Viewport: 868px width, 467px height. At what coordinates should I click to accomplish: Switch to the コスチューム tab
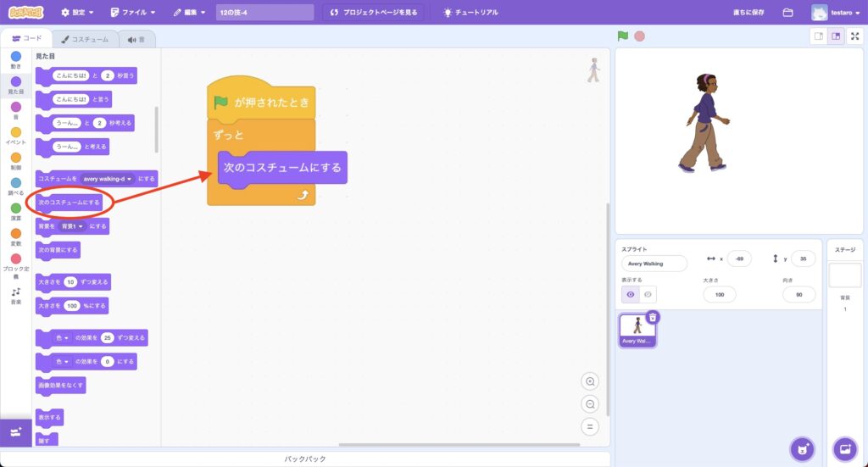click(x=85, y=39)
